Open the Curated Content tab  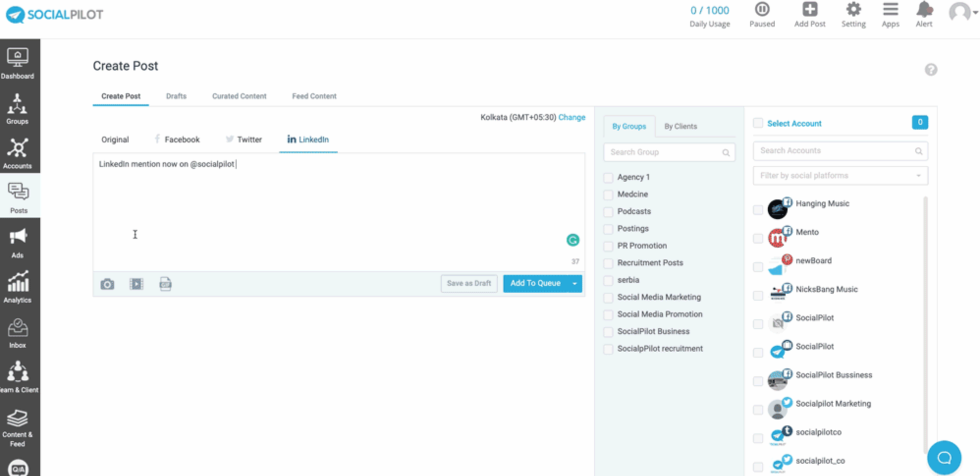coord(239,96)
